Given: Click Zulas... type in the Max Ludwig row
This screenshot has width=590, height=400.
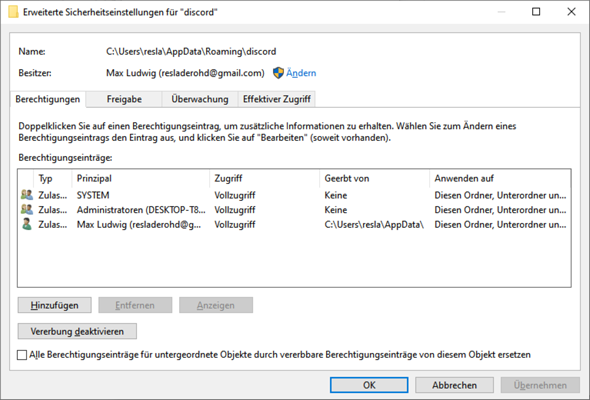Looking at the screenshot, I should point(53,225).
